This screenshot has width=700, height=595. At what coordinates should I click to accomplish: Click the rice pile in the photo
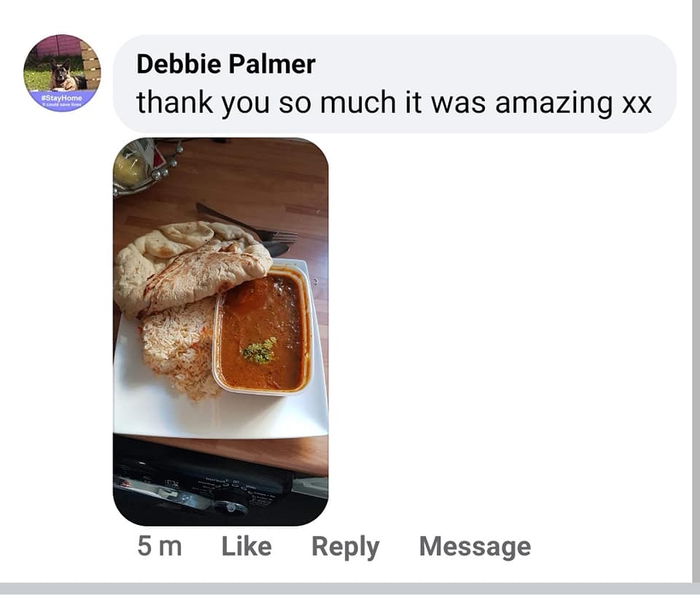(x=179, y=348)
